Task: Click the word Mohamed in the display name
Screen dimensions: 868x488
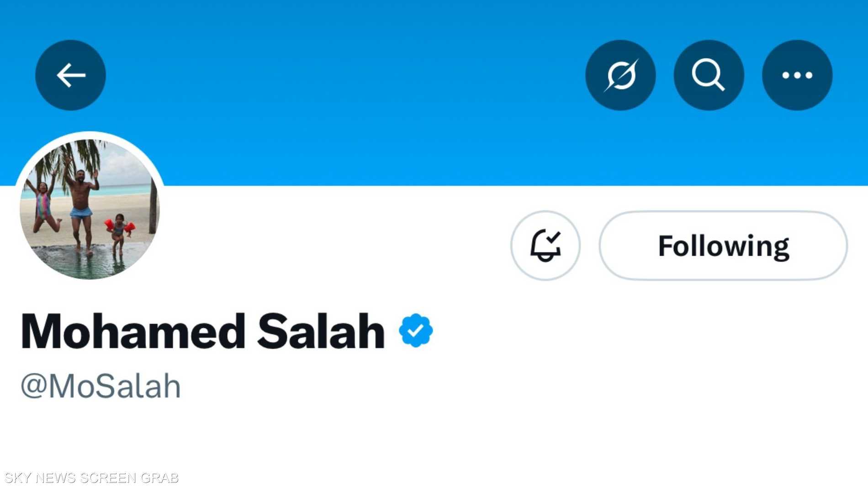Action: coord(133,331)
